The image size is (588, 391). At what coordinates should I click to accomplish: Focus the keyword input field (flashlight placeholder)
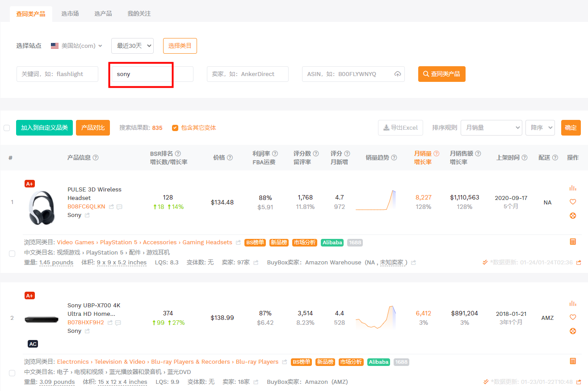click(57, 74)
